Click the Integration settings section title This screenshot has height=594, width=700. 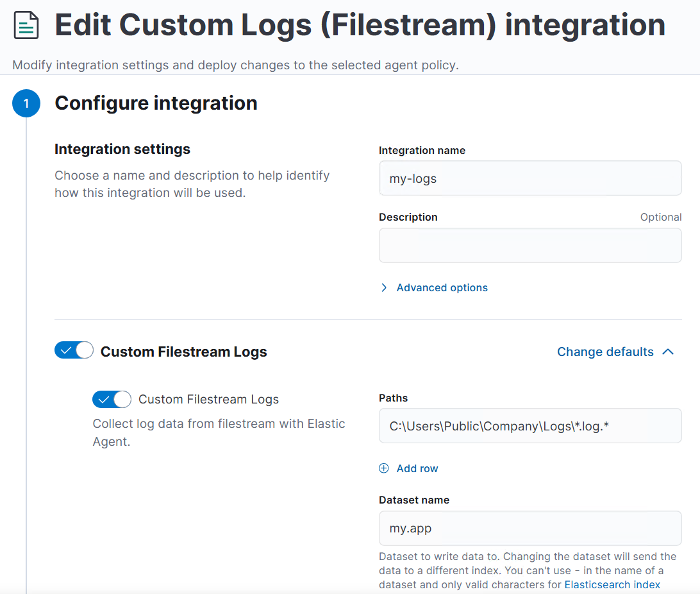pos(122,149)
